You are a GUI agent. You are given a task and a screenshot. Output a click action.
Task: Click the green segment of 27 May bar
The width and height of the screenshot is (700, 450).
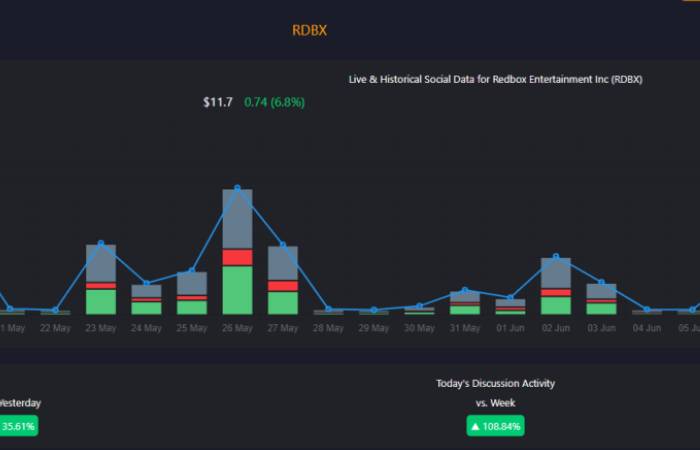point(283,303)
